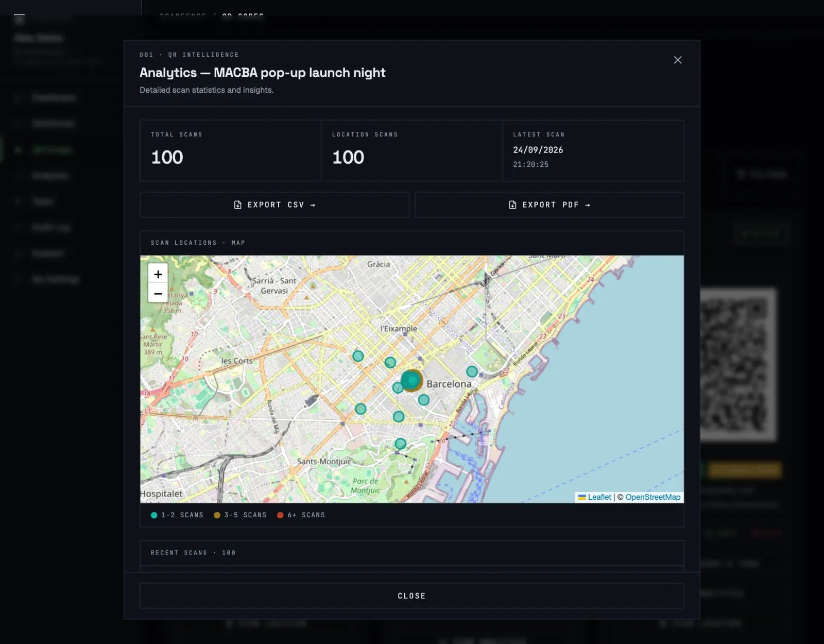Click the "Detailed scan statistics and insights." subtitle

207,90
